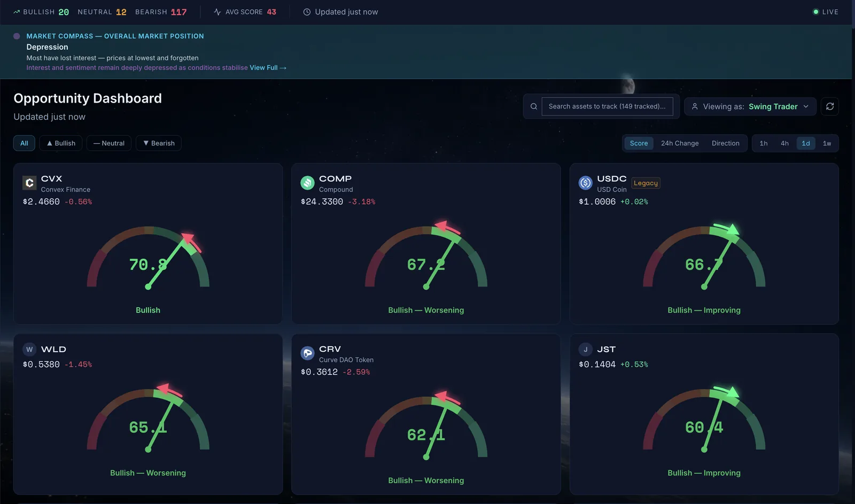Click the JST score gauge showing 60.4
This screenshot has width=855, height=504.
click(704, 421)
